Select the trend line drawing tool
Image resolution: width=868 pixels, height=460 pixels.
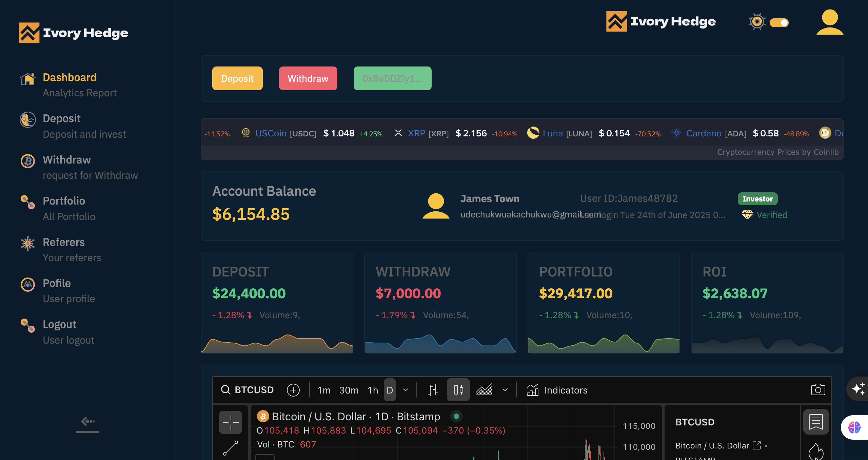(x=231, y=448)
